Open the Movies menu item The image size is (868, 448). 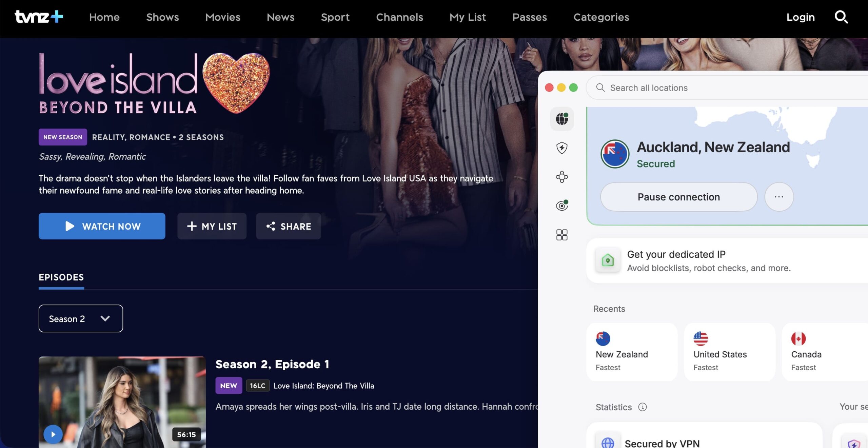(x=223, y=17)
